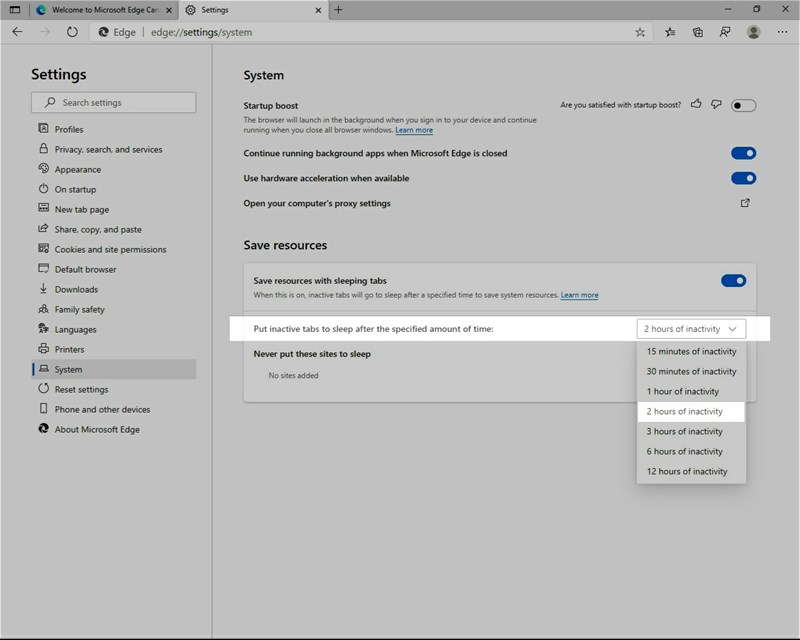Click the Languages icon in sidebar

pyautogui.click(x=43, y=329)
